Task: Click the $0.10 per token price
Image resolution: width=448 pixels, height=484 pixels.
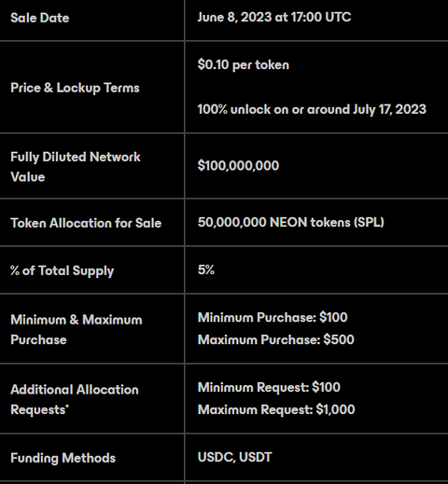Action: (244, 64)
